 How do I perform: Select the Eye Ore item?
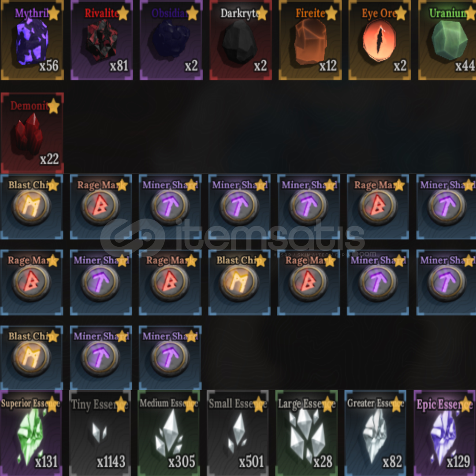[x=379, y=40]
